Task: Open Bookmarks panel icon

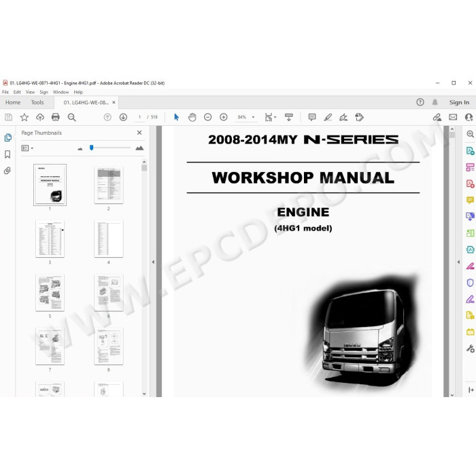Action: click(x=7, y=154)
